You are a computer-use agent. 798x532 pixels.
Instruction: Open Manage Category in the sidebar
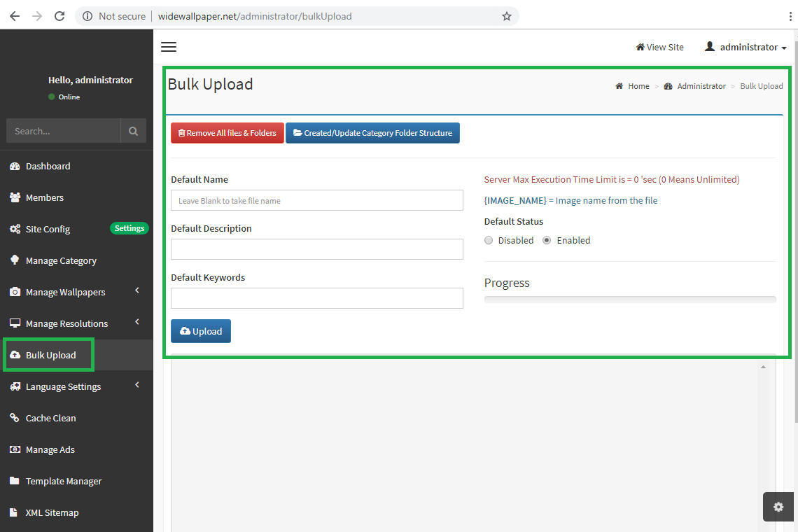[61, 260]
